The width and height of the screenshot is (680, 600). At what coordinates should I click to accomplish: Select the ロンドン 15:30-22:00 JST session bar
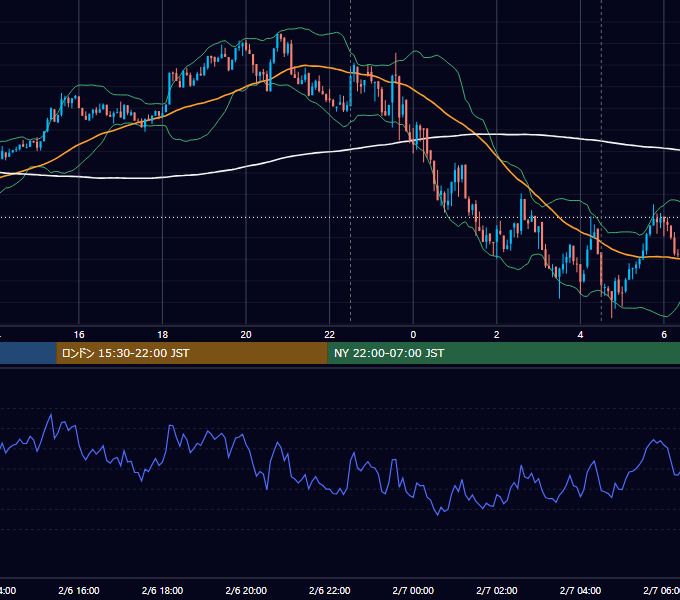tap(192, 353)
